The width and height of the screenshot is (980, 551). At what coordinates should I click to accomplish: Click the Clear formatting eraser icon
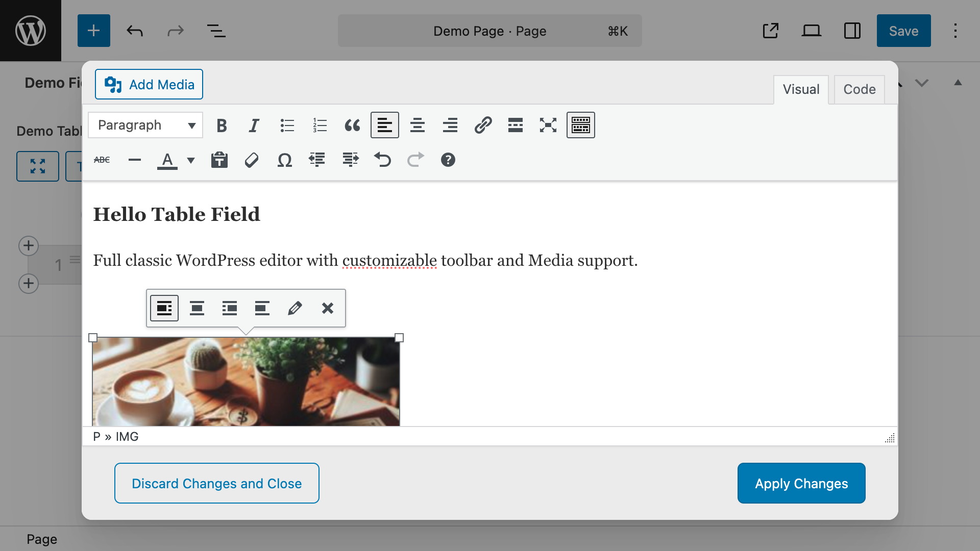(x=252, y=160)
